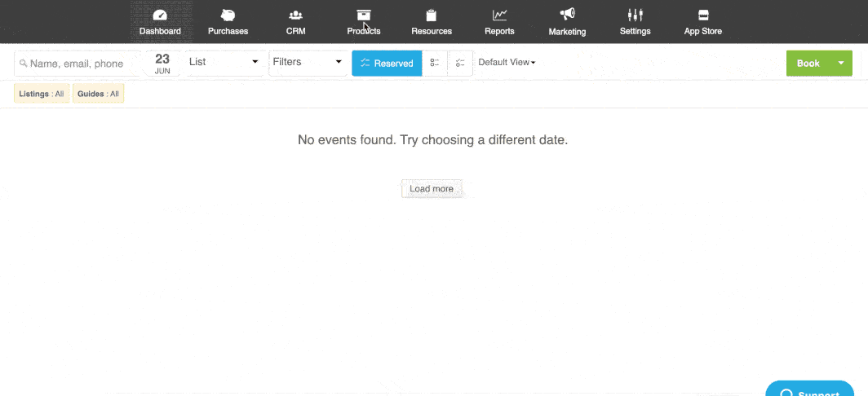
Task: Click the Listings : All filter tag
Action: coord(42,94)
